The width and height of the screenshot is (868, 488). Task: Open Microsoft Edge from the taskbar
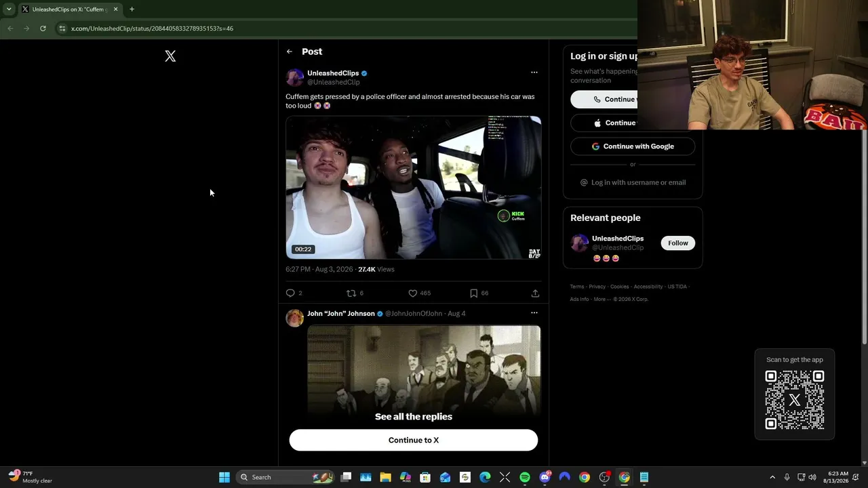[485, 477]
